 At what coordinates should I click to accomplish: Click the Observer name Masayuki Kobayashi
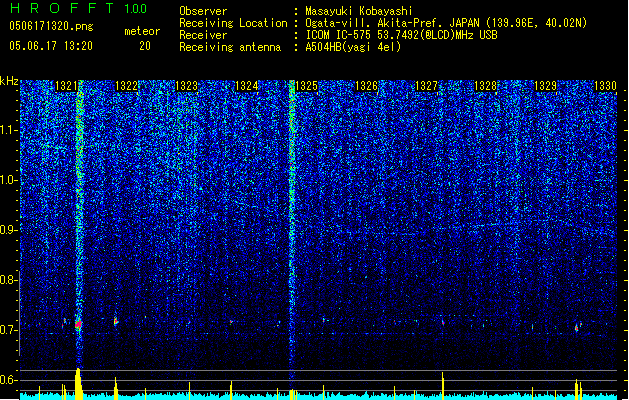(359, 11)
